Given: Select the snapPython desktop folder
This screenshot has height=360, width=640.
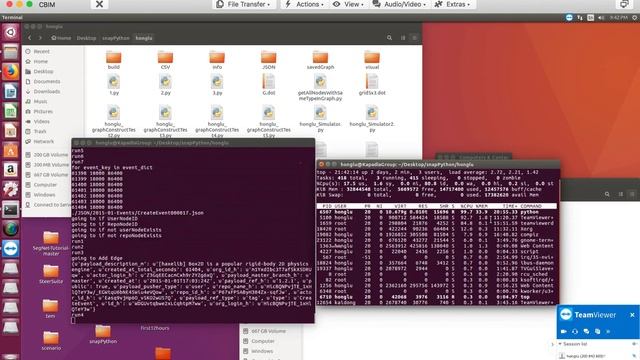Looking at the screenshot, I should (103, 334).
